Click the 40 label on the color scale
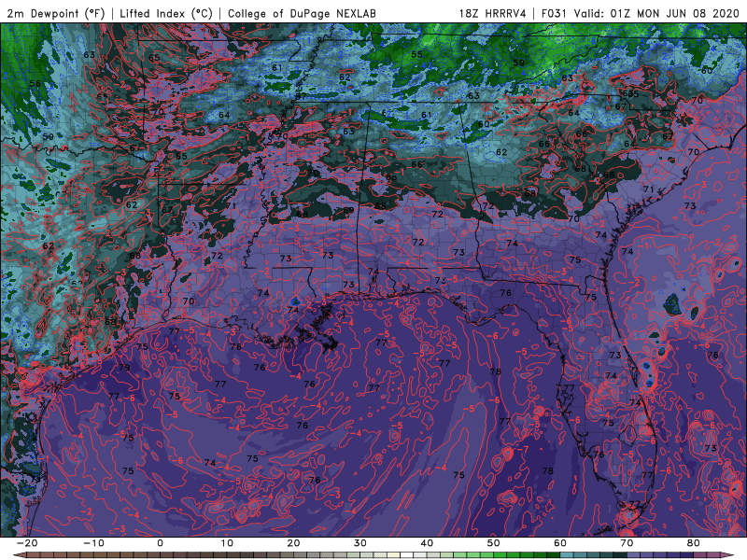 click(427, 543)
